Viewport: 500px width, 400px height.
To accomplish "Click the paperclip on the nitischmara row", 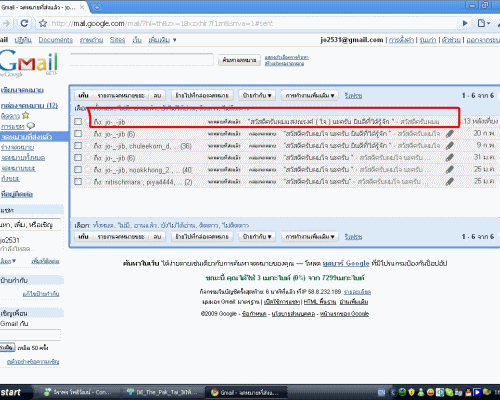I will pyautogui.click(x=450, y=182).
